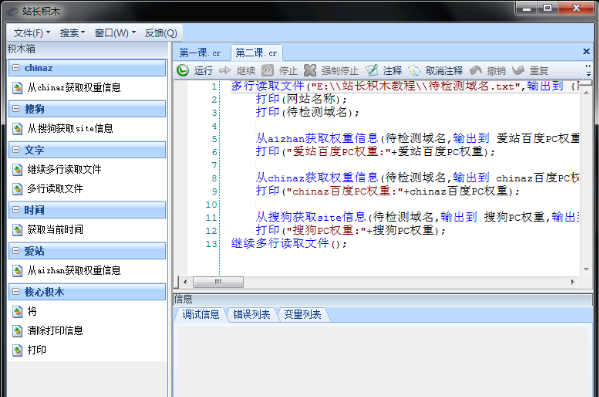
Task: Select the 第二课.cr tab
Action: coord(256,53)
